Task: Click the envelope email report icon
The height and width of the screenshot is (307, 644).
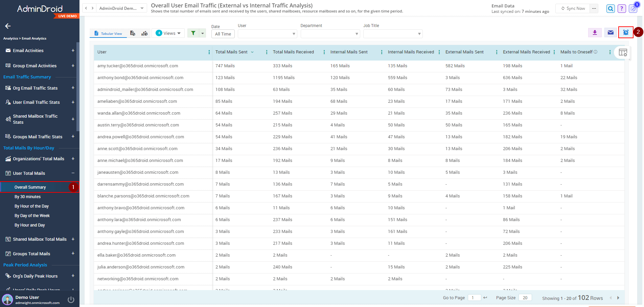Action: (610, 32)
